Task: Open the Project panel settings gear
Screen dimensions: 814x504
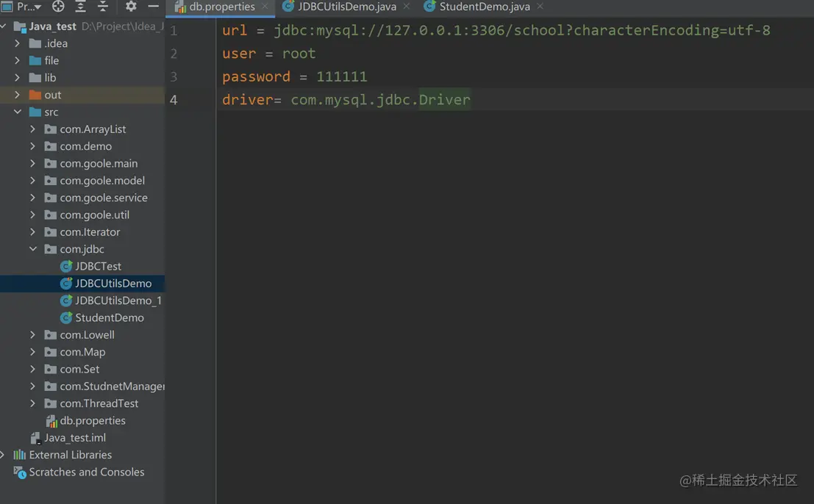Action: click(131, 7)
